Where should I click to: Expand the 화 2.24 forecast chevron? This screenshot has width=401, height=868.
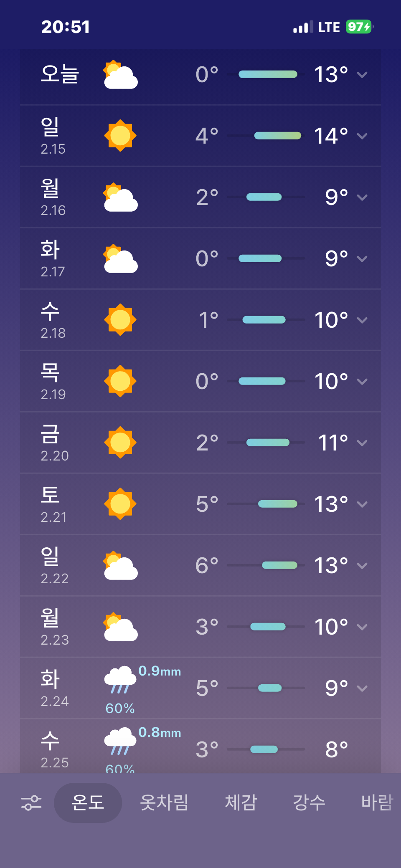coord(362,688)
